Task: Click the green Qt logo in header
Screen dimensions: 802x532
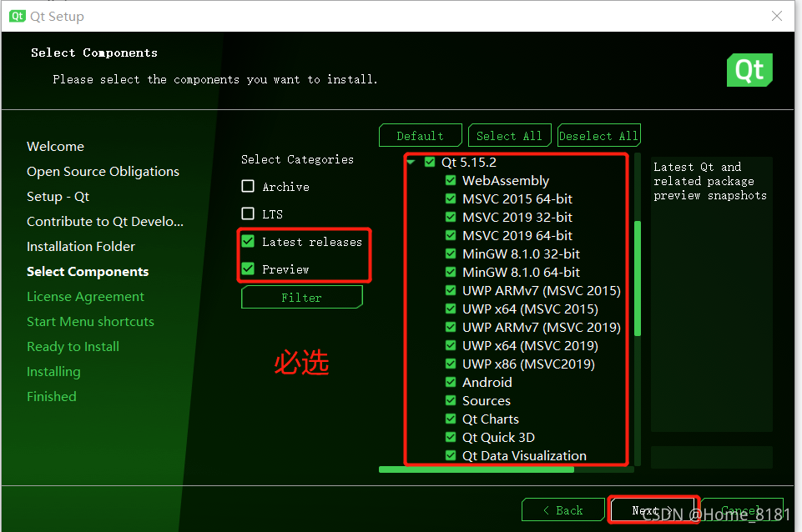Action: [x=749, y=70]
